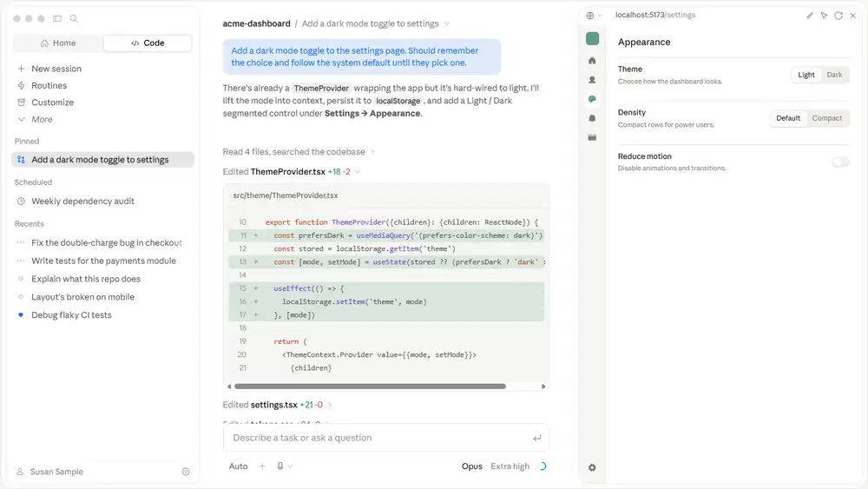Switch to the Code tab
Viewport: 868px width, 489px height.
click(148, 43)
